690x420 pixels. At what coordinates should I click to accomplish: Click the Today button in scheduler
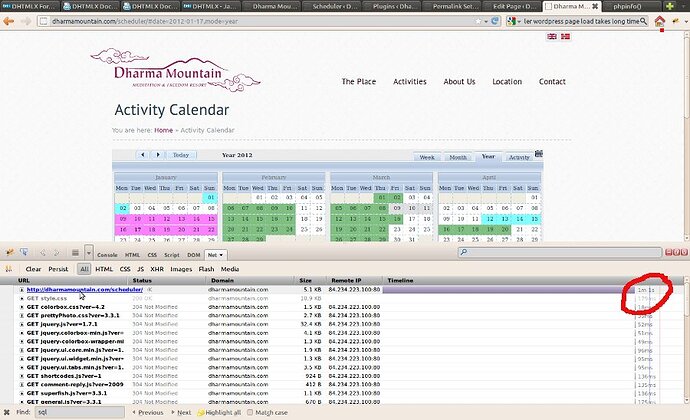(181, 155)
